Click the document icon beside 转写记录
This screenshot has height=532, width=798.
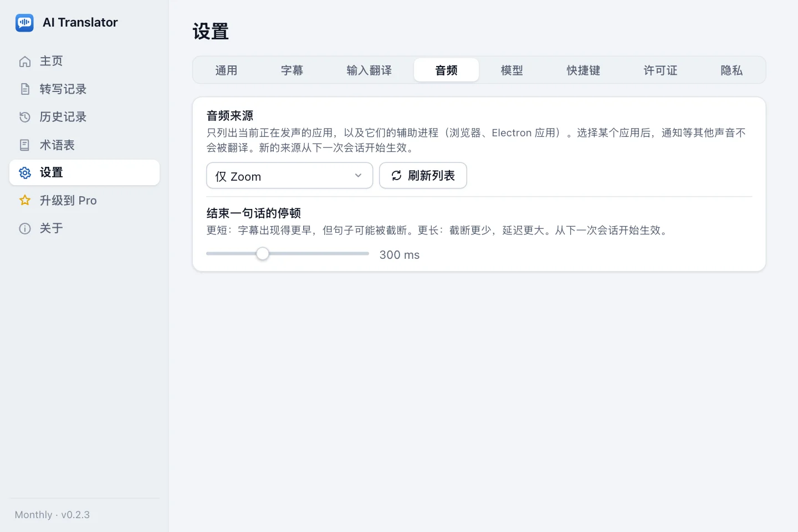coord(25,89)
